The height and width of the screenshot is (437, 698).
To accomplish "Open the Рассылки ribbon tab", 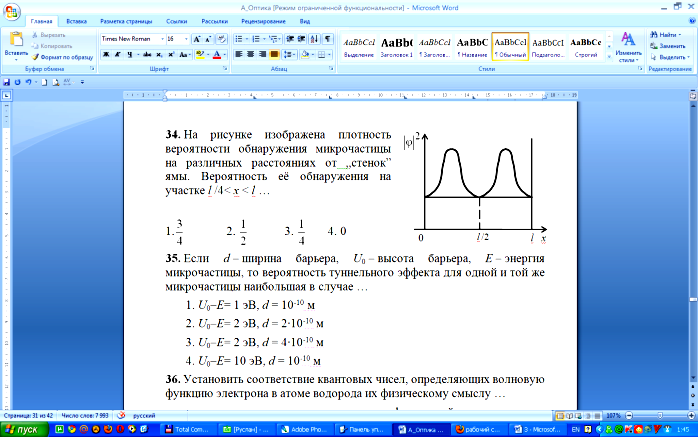I will [x=215, y=21].
